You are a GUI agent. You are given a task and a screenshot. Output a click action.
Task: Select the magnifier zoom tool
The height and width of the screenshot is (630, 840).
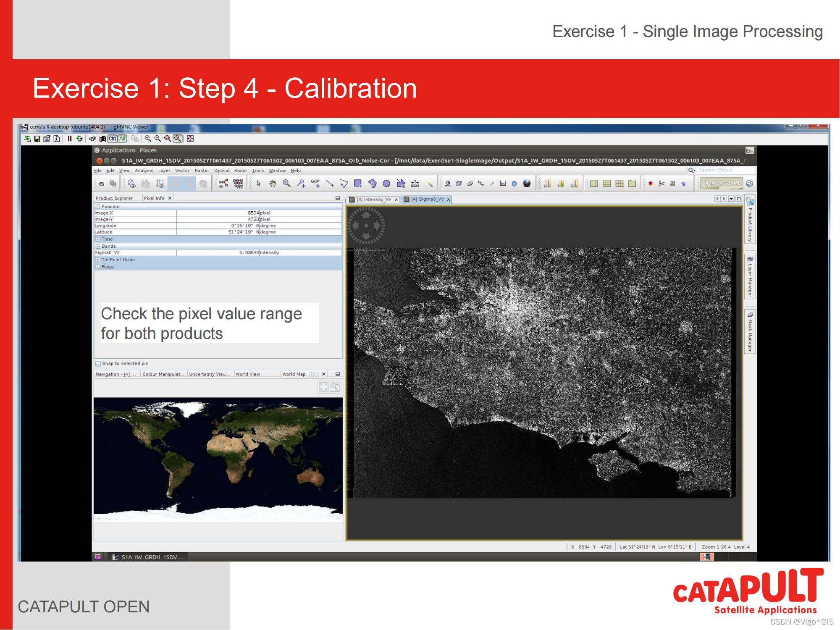[x=287, y=184]
